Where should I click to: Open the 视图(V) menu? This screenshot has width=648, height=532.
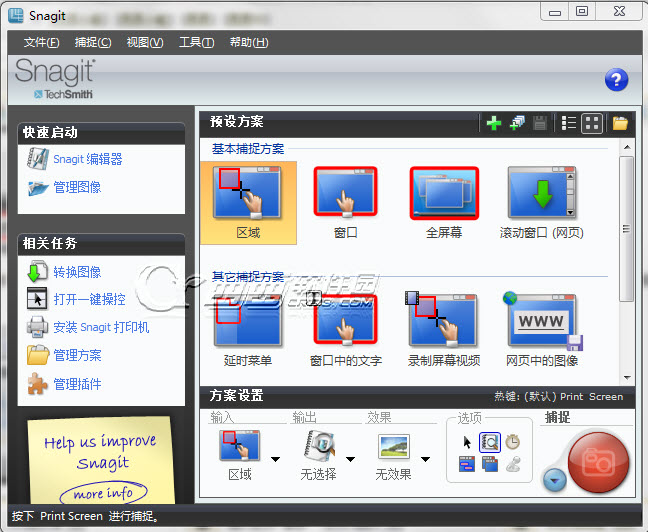pyautogui.click(x=145, y=42)
